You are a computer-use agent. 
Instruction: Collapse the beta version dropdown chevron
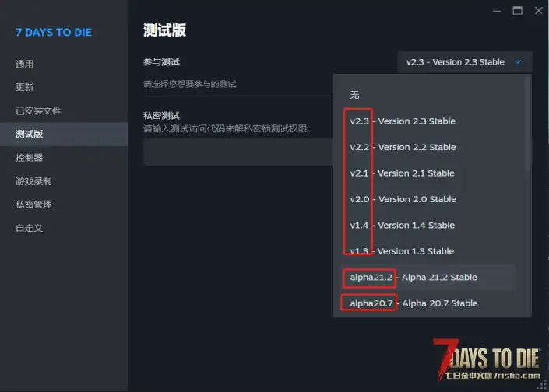pos(518,62)
